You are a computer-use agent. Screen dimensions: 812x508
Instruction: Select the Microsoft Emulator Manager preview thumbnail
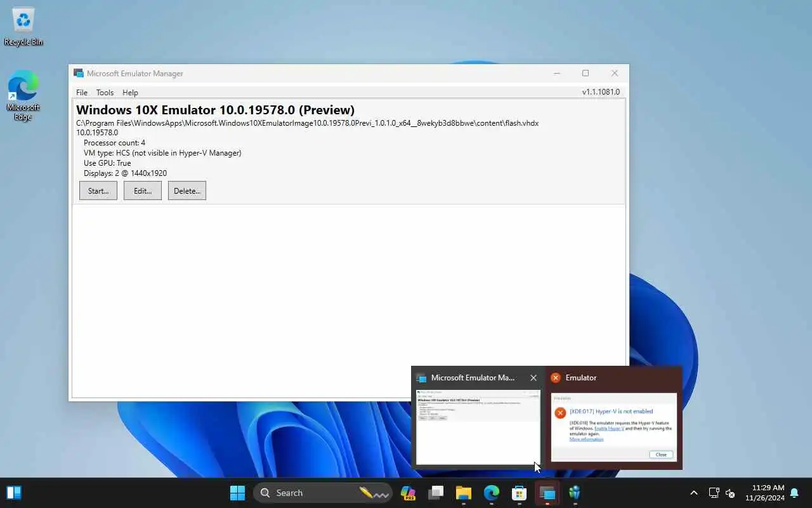pos(478,427)
